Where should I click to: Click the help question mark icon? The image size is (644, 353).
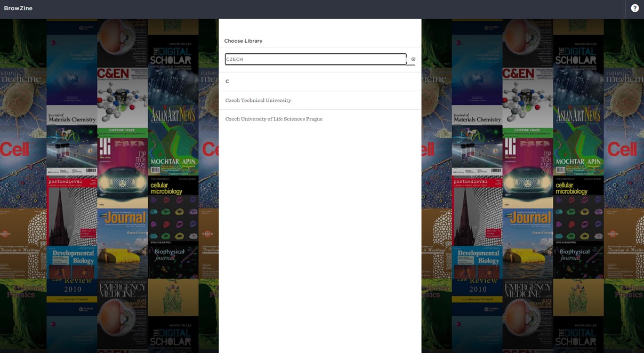click(x=634, y=9)
